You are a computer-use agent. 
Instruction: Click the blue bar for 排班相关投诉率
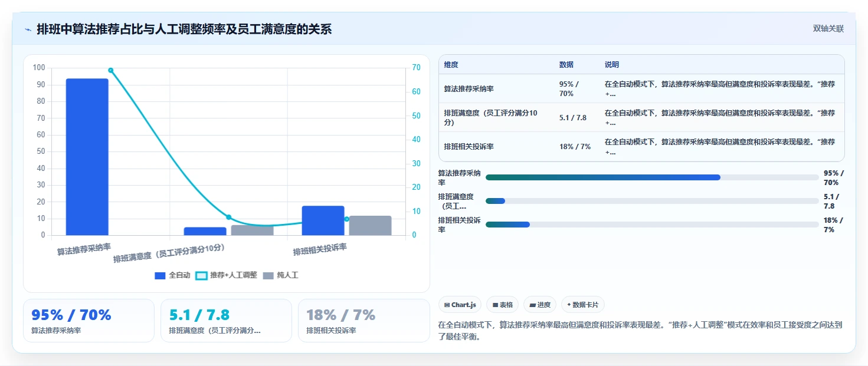(323, 220)
